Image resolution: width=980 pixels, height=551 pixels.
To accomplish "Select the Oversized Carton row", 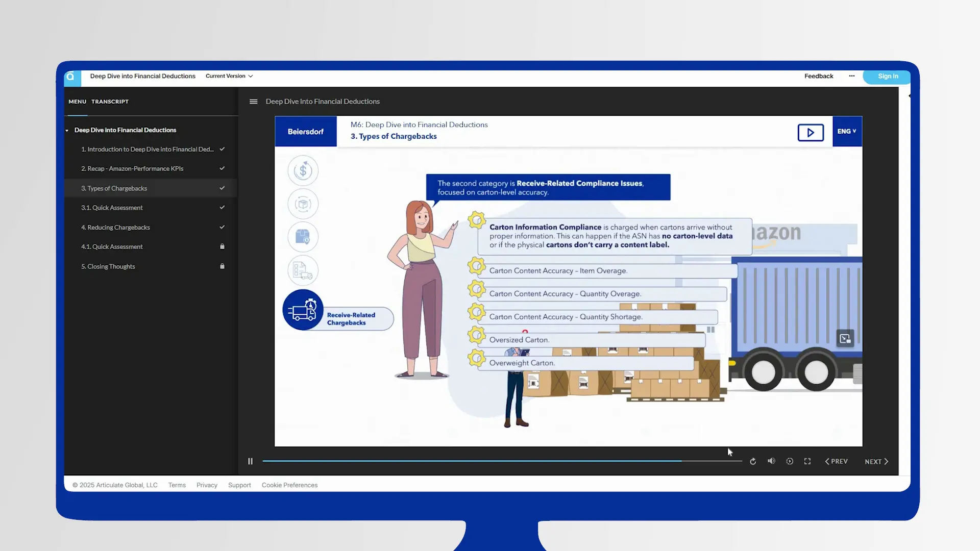I will coord(592,340).
